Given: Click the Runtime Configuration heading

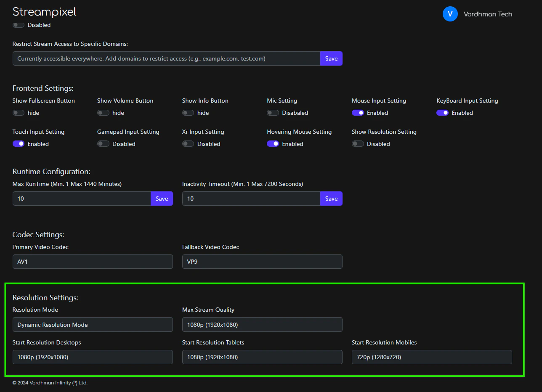Looking at the screenshot, I should coord(51,172).
